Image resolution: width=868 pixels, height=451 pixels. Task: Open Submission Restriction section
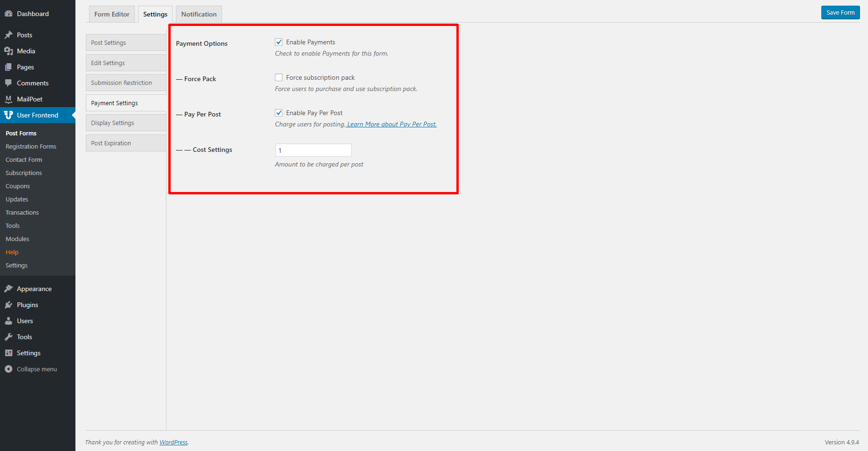(x=126, y=83)
